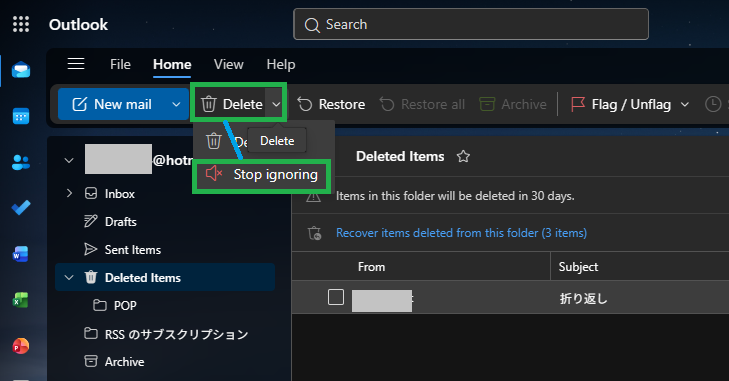
Task: Click the search magnifier icon
Action: [x=312, y=25]
